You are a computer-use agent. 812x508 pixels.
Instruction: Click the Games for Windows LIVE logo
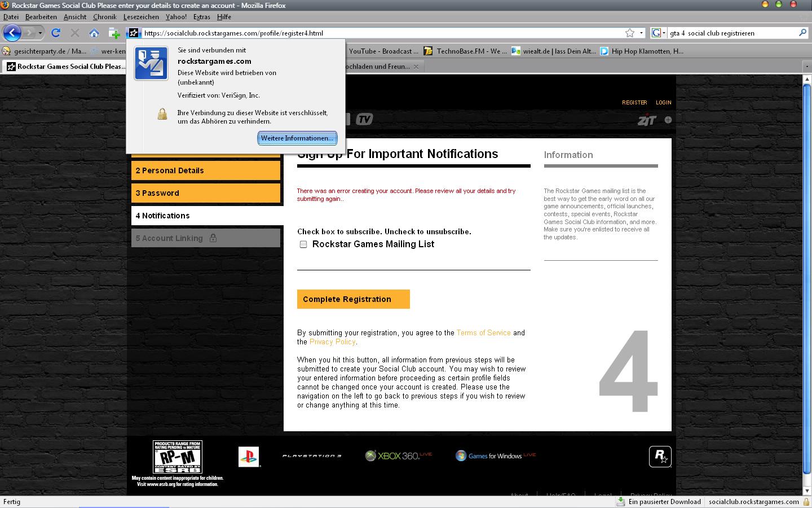click(496, 456)
